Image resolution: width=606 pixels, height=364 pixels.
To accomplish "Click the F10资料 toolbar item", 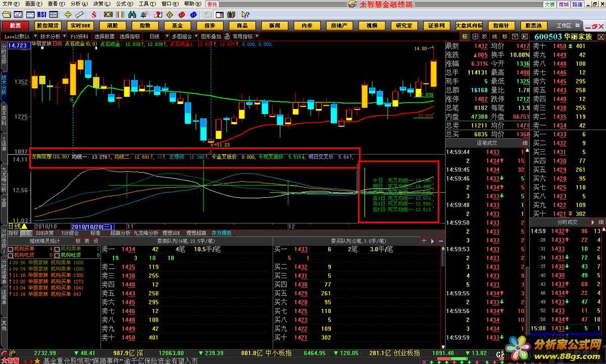I will pyautogui.click(x=79, y=37).
